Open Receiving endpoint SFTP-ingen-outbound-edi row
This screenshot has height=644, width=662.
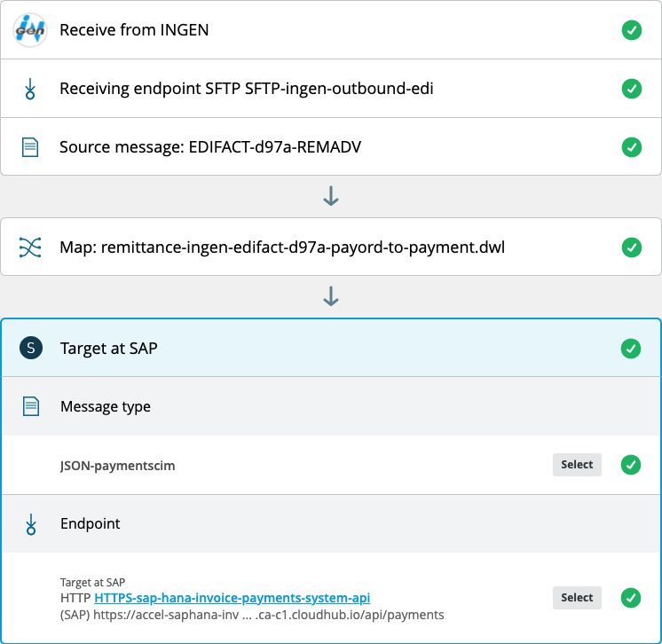click(331, 89)
